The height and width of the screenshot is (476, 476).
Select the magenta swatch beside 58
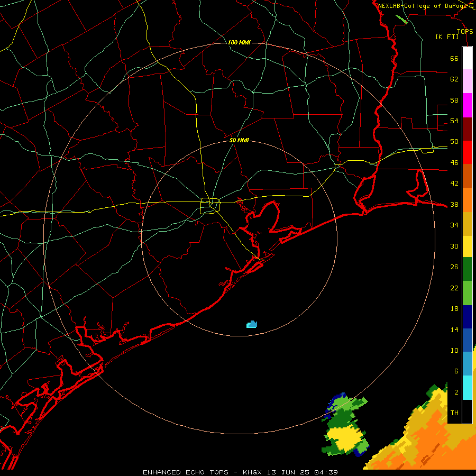pos(467,105)
